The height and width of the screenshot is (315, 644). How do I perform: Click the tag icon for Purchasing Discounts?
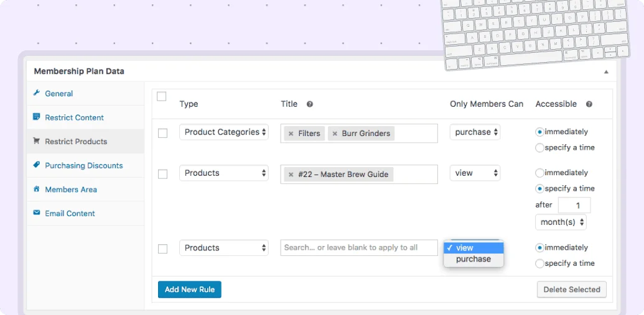(37, 165)
